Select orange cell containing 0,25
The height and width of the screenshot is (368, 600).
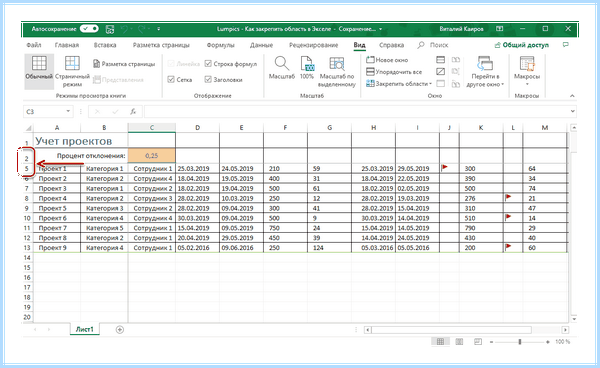(152, 156)
